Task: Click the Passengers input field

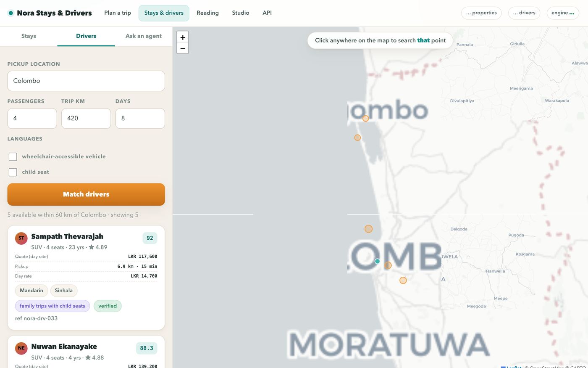Action: click(32, 118)
